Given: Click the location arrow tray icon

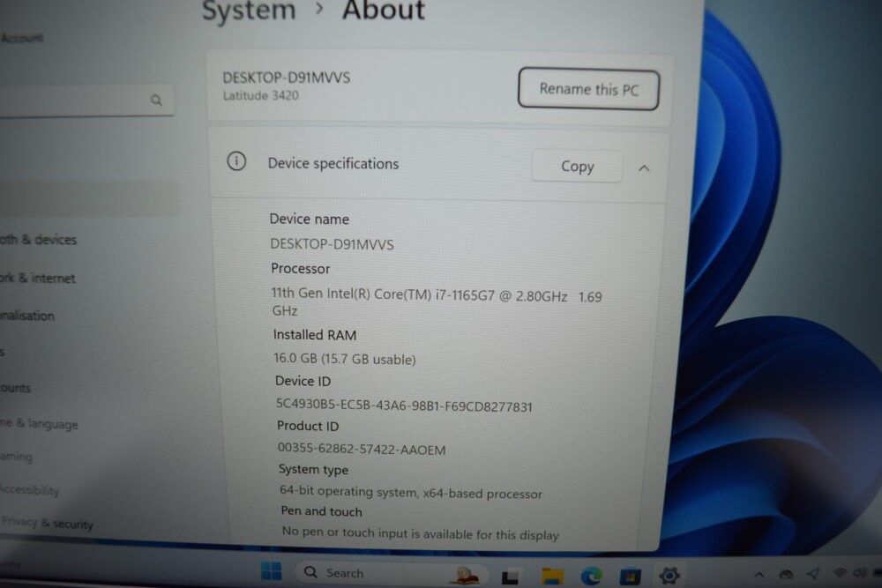Looking at the screenshot, I should (813, 573).
